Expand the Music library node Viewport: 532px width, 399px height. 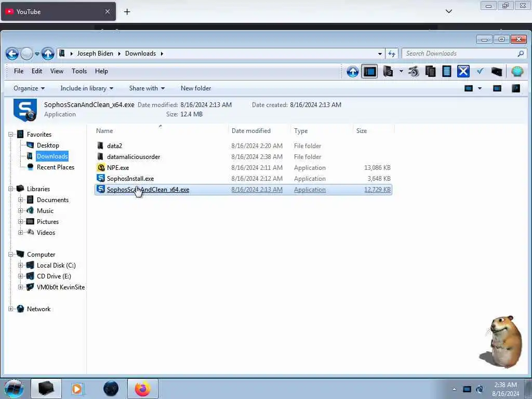[20, 211]
